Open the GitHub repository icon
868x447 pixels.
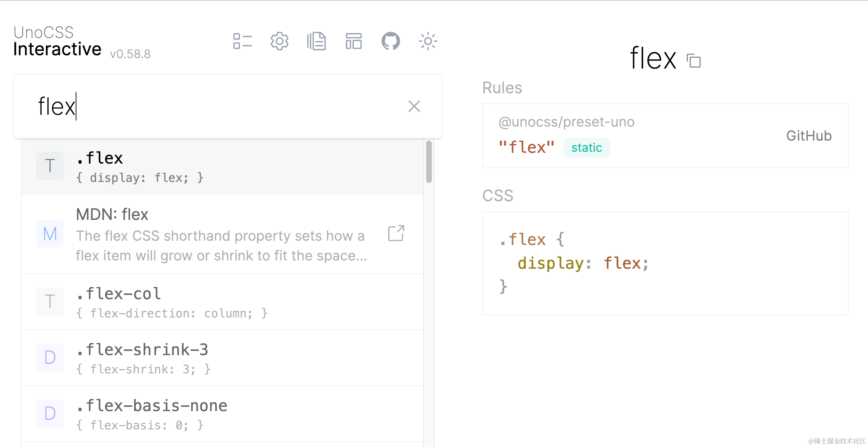(391, 41)
